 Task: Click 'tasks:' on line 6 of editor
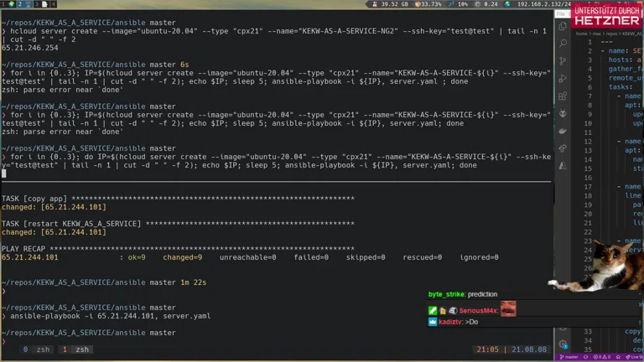621,87
